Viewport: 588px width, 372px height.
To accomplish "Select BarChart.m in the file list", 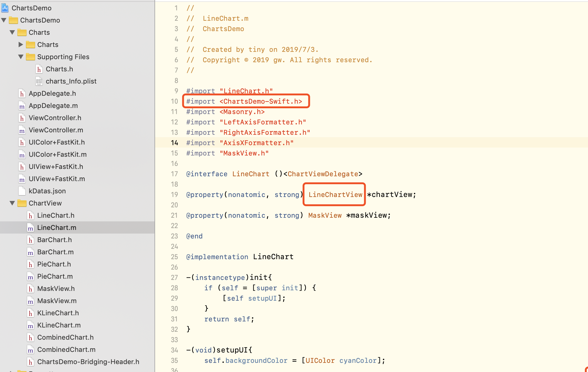I will click(x=55, y=252).
